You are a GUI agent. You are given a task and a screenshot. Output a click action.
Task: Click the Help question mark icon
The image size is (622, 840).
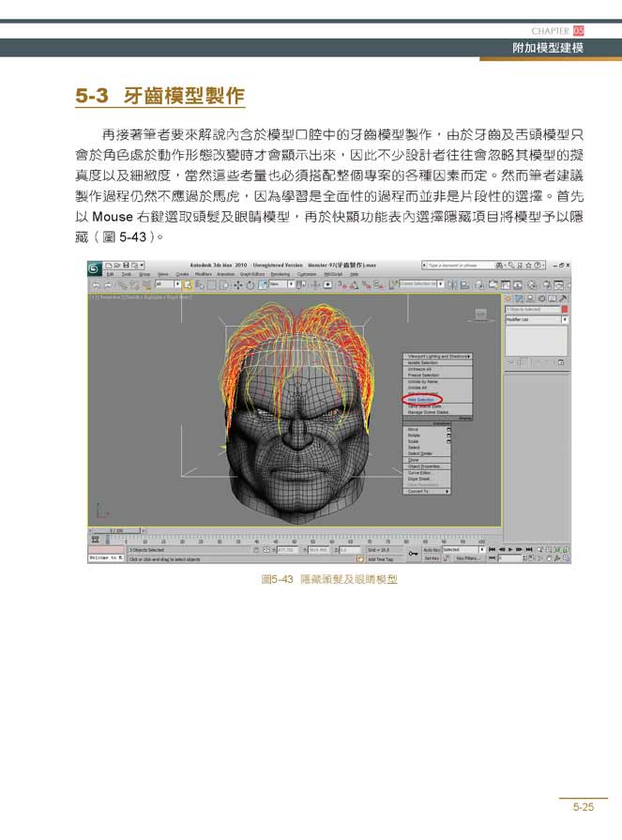coord(537,266)
